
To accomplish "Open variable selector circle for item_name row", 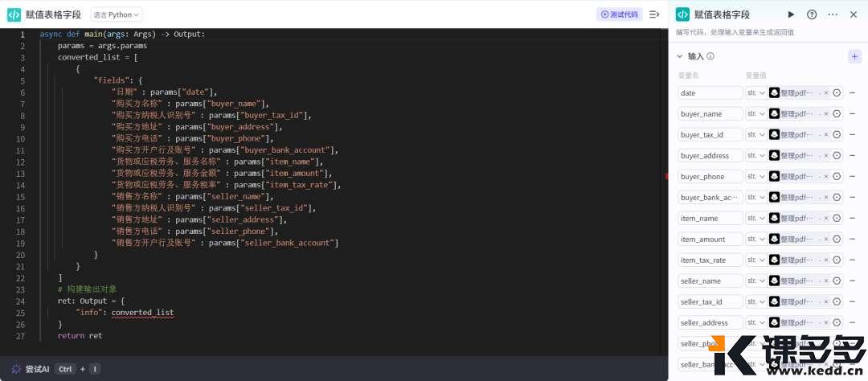I will tap(837, 218).
